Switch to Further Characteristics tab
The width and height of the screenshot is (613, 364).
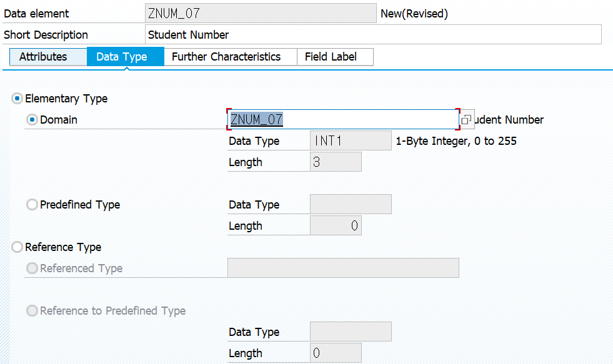229,56
